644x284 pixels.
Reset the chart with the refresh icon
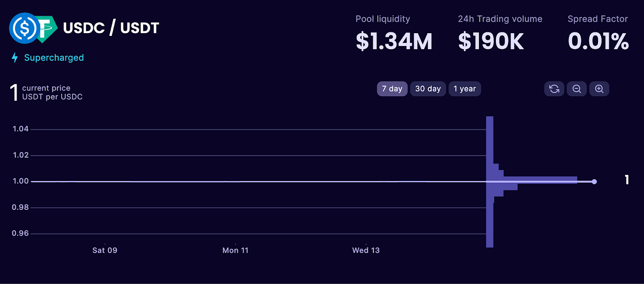tap(554, 88)
